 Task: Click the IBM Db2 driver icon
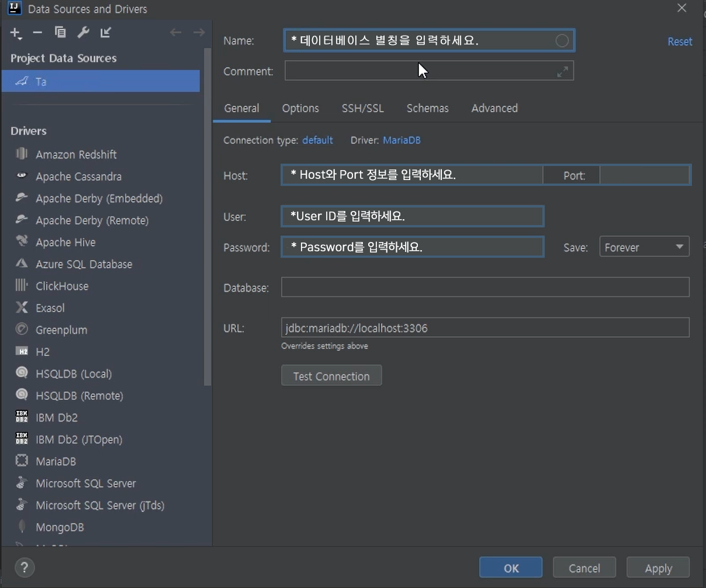(x=22, y=417)
